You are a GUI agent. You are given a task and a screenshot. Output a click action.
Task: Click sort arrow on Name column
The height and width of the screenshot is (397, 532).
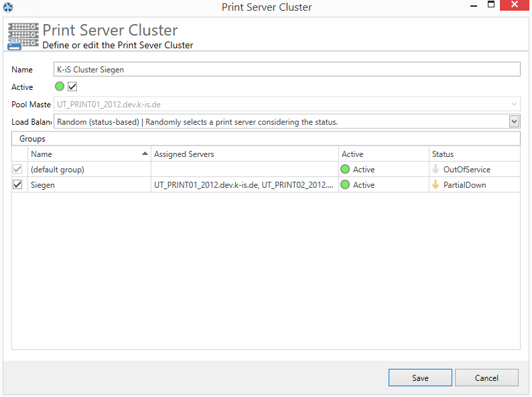[145, 154]
